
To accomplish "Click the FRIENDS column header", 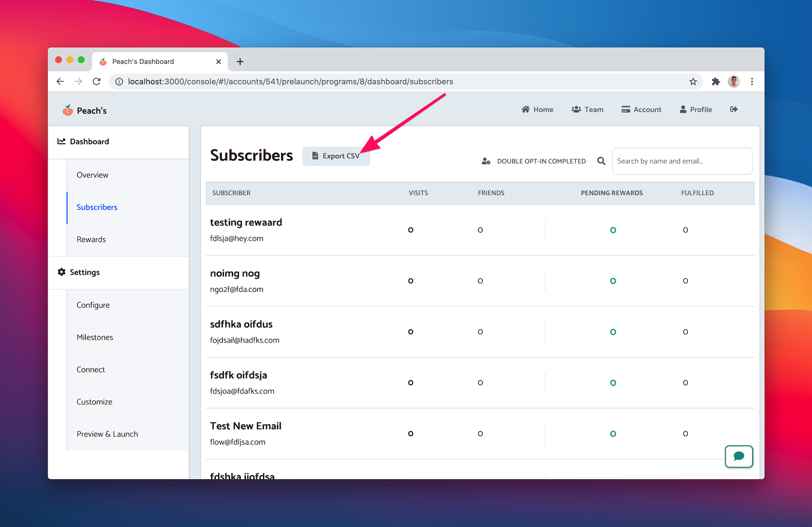I will click(x=491, y=193).
